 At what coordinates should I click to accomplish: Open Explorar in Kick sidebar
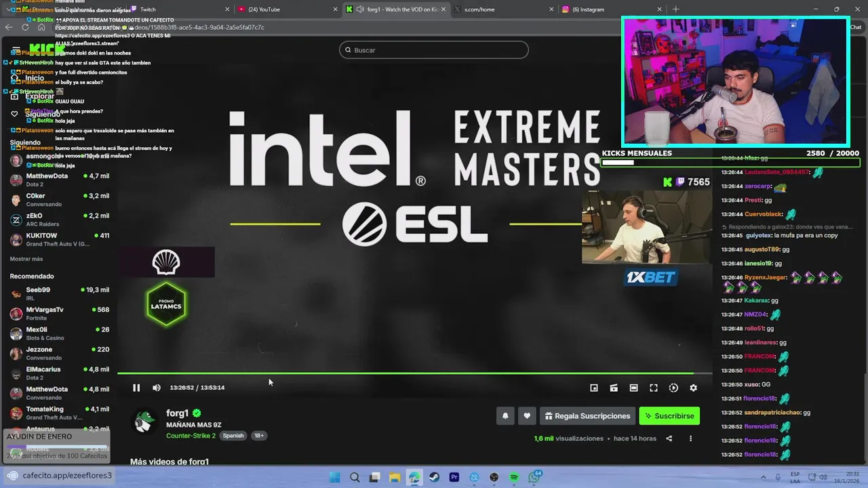(x=39, y=96)
